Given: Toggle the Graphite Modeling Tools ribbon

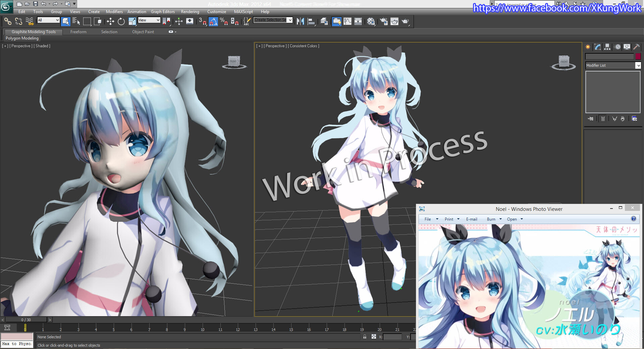Looking at the screenshot, I should point(336,21).
